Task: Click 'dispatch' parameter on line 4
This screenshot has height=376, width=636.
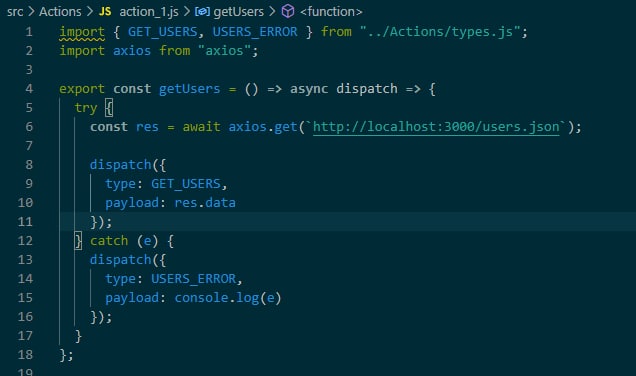Action: click(367, 89)
